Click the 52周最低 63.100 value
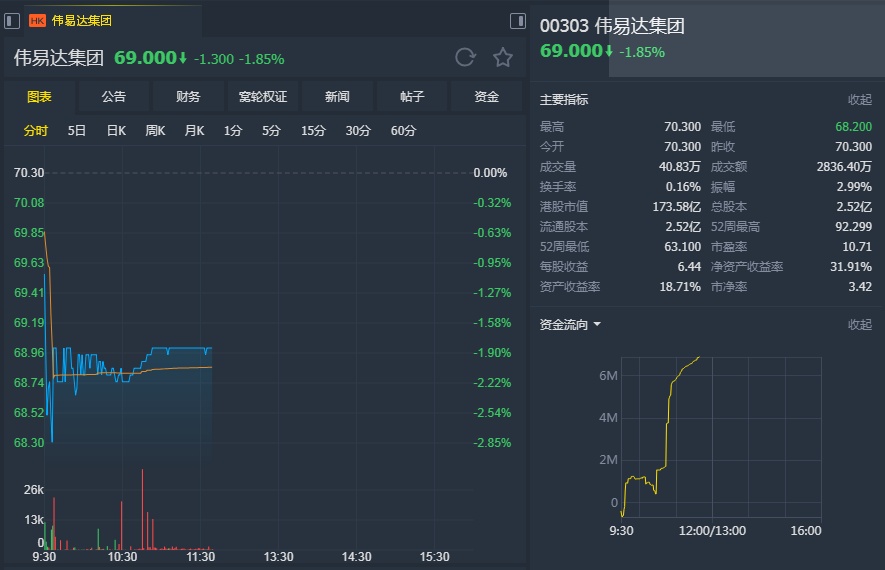This screenshot has width=885, height=570. coord(682,247)
